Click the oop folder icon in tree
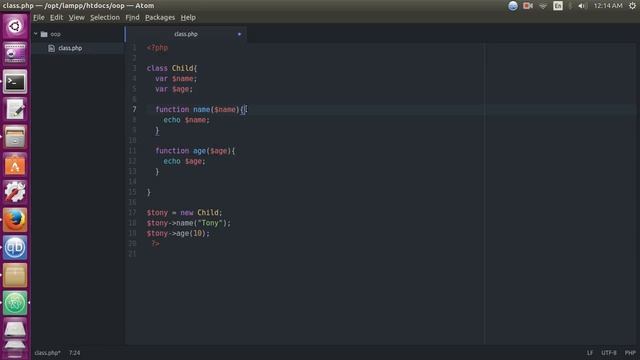Image resolution: width=640 pixels, height=360 pixels. click(x=44, y=34)
